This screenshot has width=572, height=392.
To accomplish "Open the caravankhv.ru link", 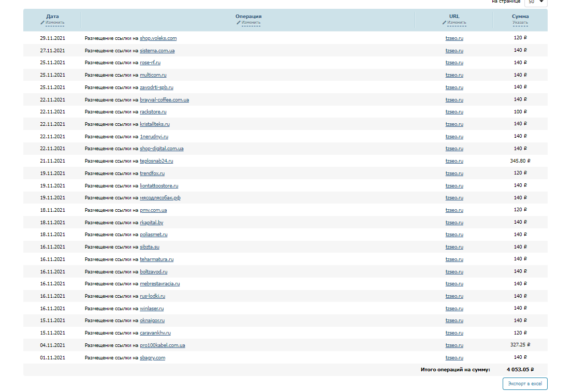I will 155,333.
